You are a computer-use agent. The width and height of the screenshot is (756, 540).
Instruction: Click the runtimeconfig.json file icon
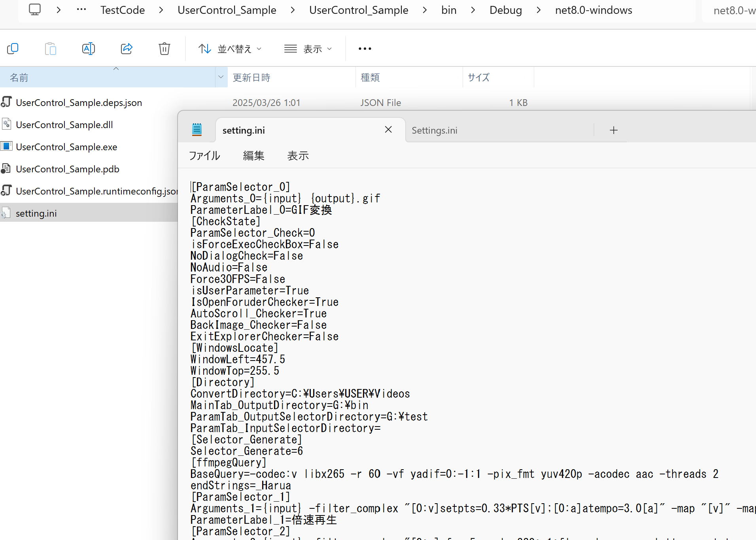[6, 191]
